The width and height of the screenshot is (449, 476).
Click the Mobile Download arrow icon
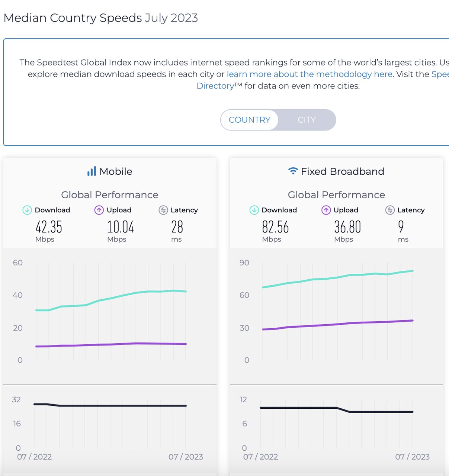click(x=27, y=210)
